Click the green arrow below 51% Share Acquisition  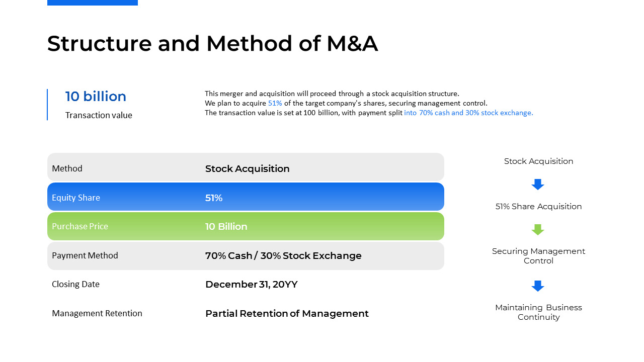(x=538, y=229)
